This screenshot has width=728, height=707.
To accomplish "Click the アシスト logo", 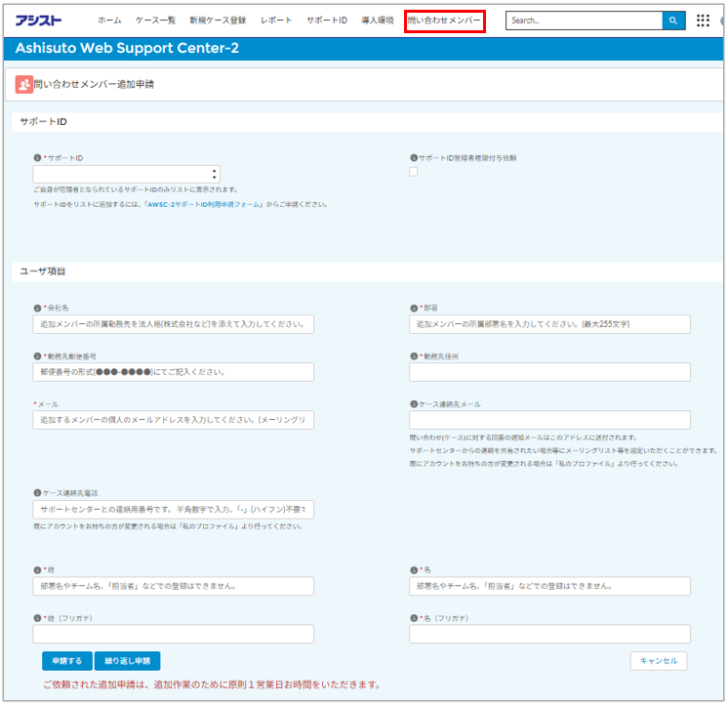I will point(40,21).
